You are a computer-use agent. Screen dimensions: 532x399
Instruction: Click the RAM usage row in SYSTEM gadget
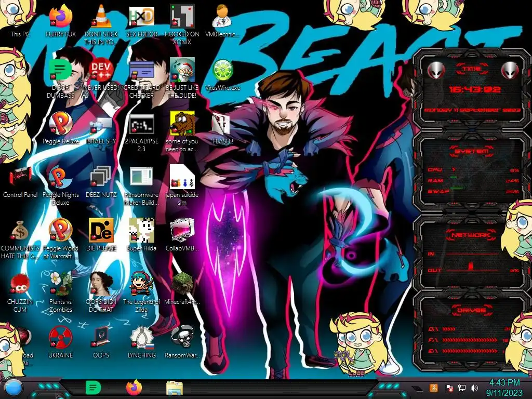click(473, 180)
